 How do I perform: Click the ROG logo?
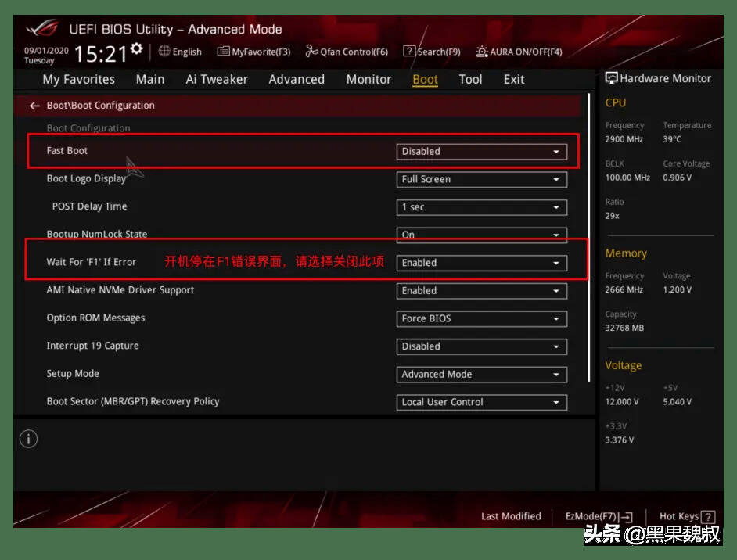(42, 28)
